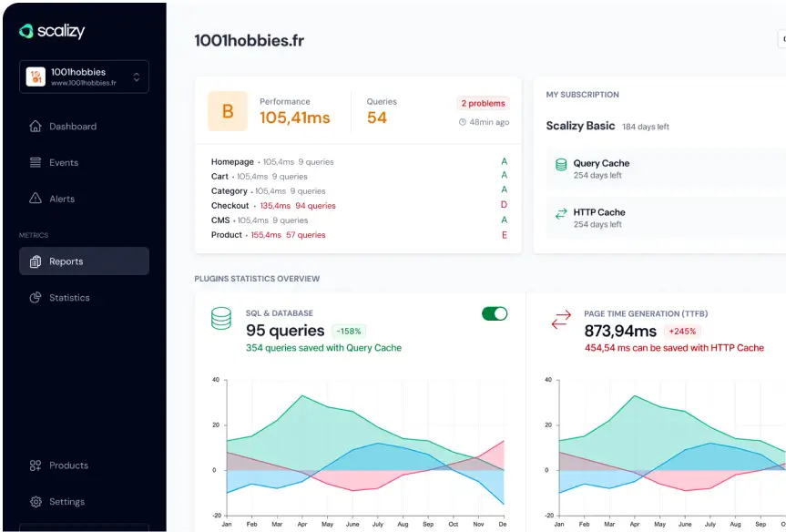Click the SQL & Database stack icon

(221, 319)
